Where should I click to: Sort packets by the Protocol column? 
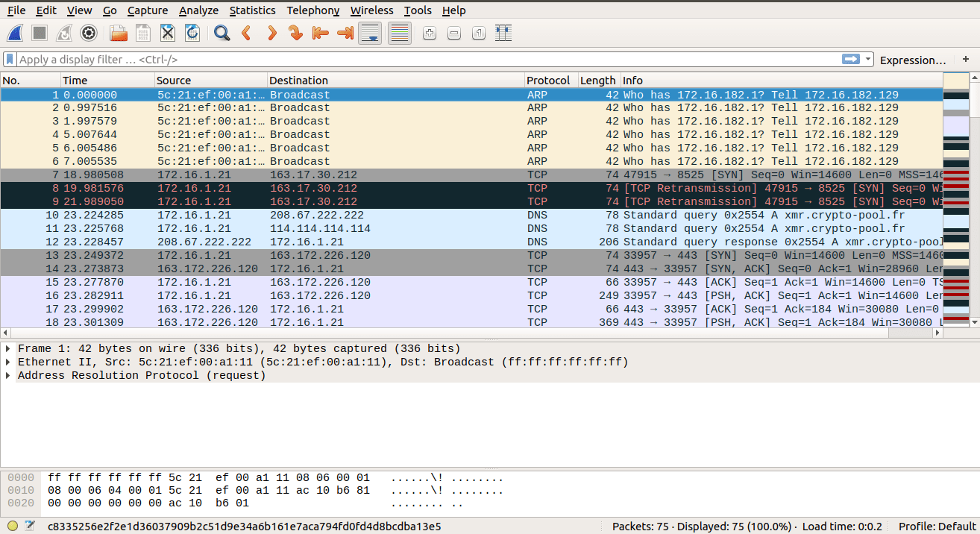click(551, 81)
